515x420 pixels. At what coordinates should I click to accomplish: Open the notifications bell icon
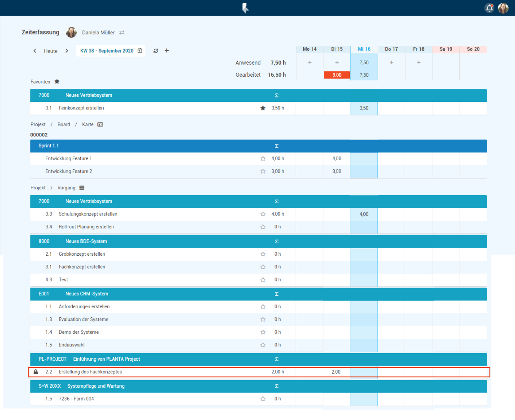(x=489, y=8)
